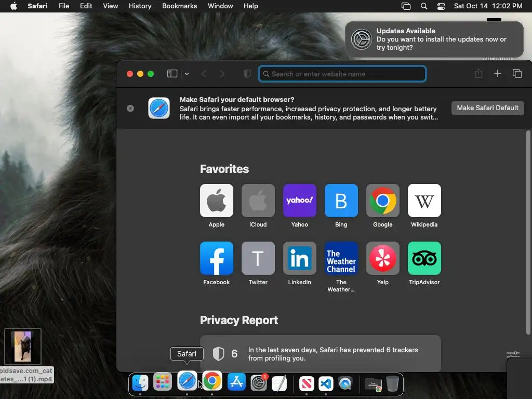The width and height of the screenshot is (532, 399).
Task: Open the start page customization settings icon
Action: (513, 354)
